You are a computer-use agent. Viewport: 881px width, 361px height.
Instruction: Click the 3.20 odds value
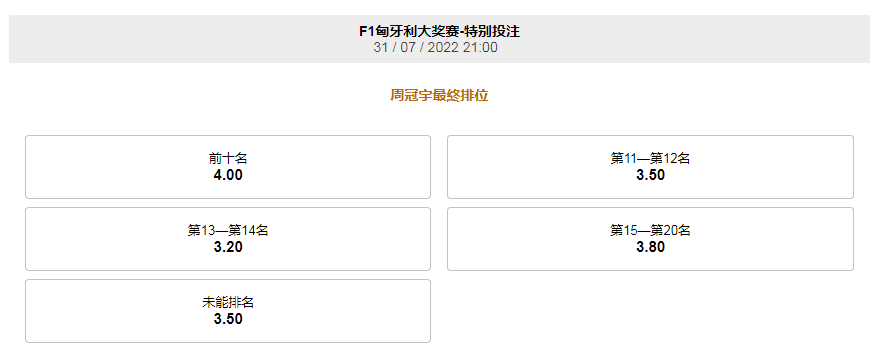pyautogui.click(x=228, y=247)
